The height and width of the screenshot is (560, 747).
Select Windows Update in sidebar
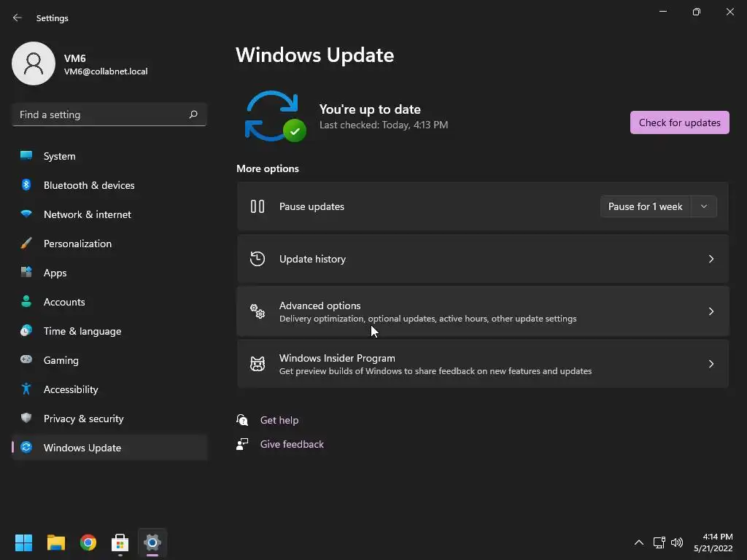[109, 448]
